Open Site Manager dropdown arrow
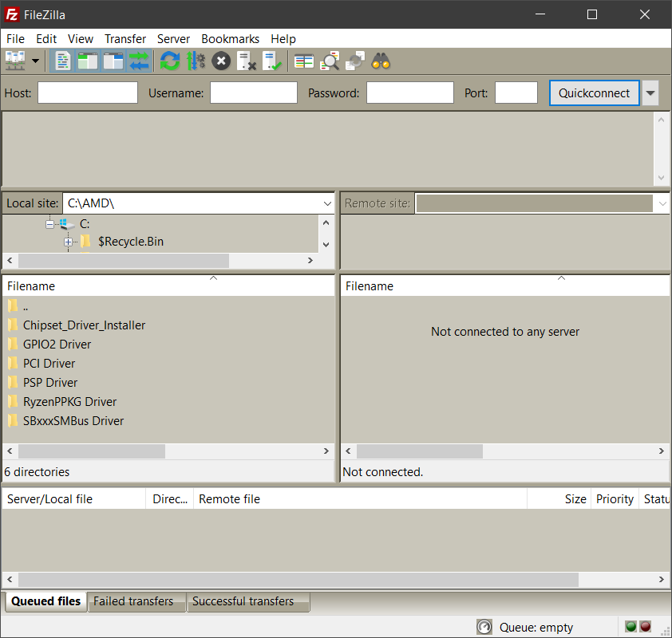Viewport: 672px width, 638px height. coord(36,61)
